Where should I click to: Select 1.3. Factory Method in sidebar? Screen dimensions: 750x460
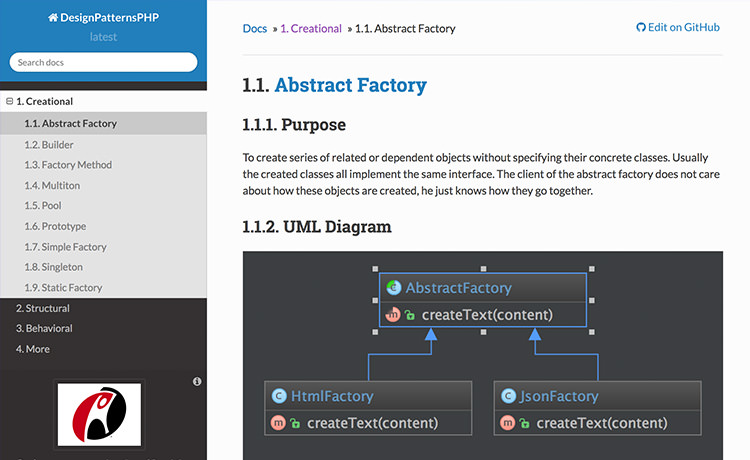[68, 165]
